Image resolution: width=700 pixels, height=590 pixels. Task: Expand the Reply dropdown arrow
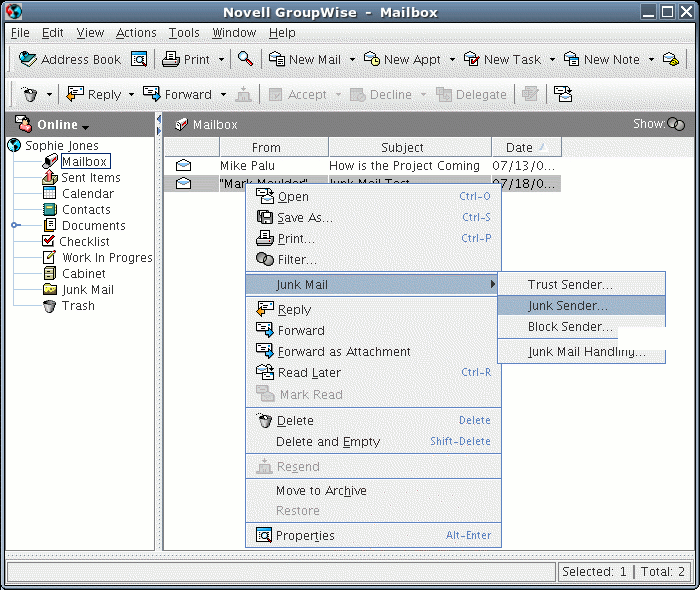(131, 96)
